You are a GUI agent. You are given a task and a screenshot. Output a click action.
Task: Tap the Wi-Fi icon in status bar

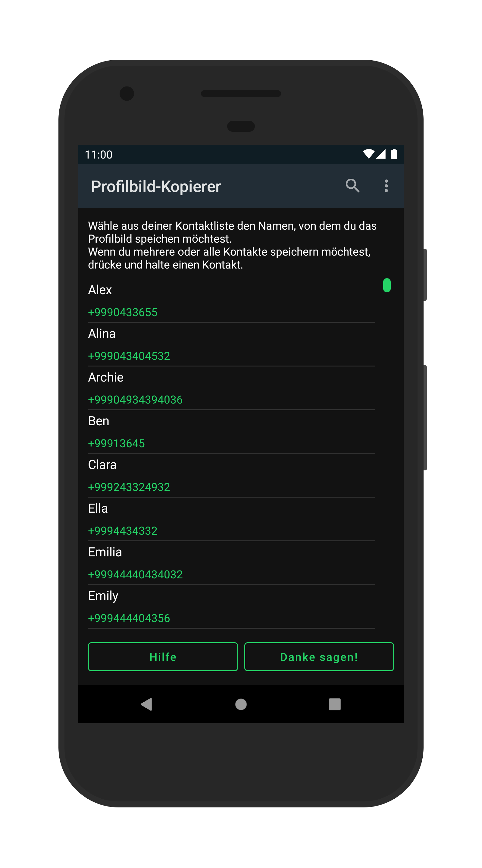pyautogui.click(x=368, y=154)
